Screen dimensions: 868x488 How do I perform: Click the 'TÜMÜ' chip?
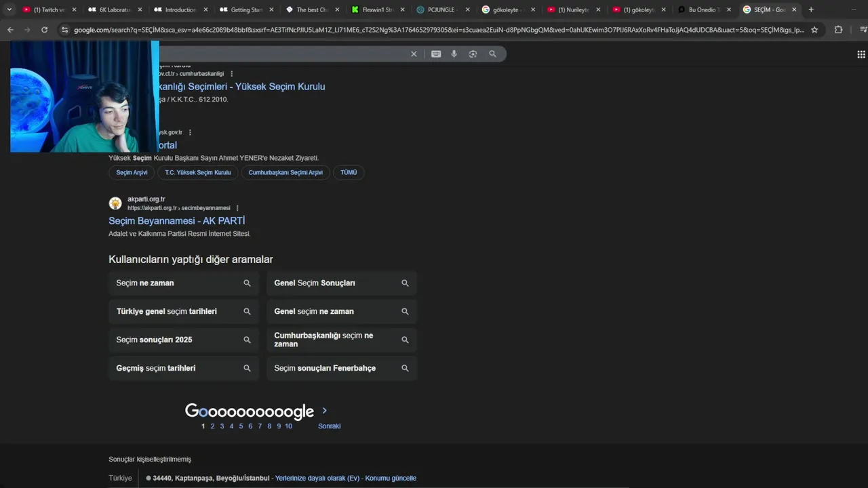pyautogui.click(x=349, y=173)
